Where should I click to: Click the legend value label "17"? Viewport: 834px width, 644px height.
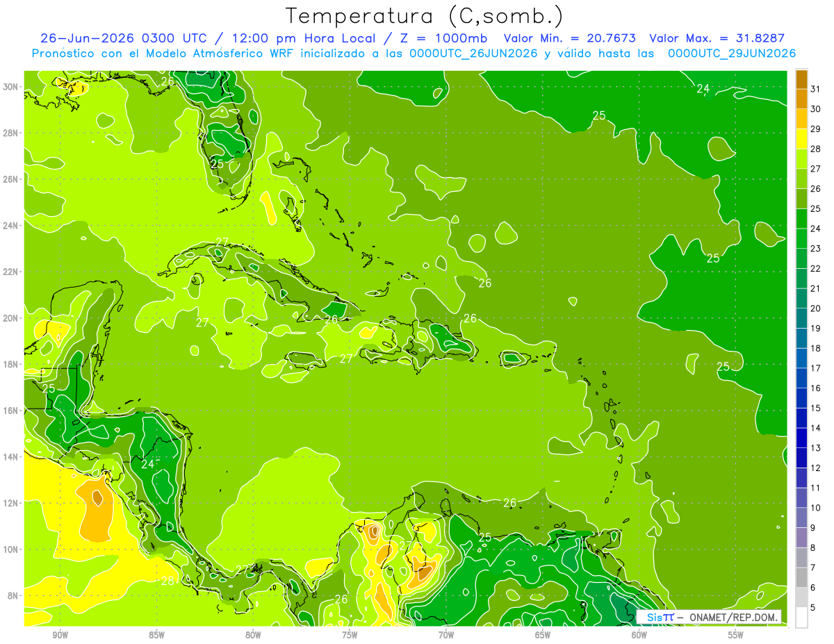(x=815, y=368)
